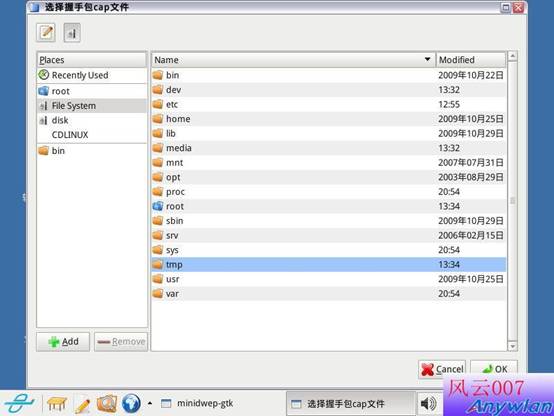
Task: Click the 13:34 modified time for tmp
Action: (449, 264)
